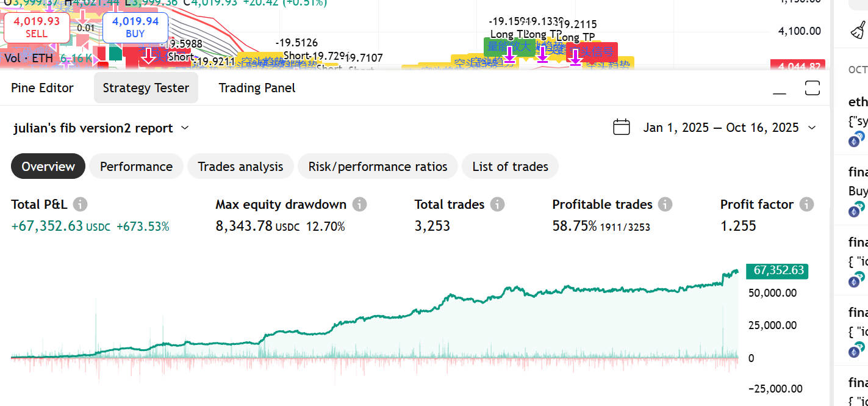Expand julian's fib version2 report dropdown
Viewport: 868px width, 406px height.
tap(185, 128)
